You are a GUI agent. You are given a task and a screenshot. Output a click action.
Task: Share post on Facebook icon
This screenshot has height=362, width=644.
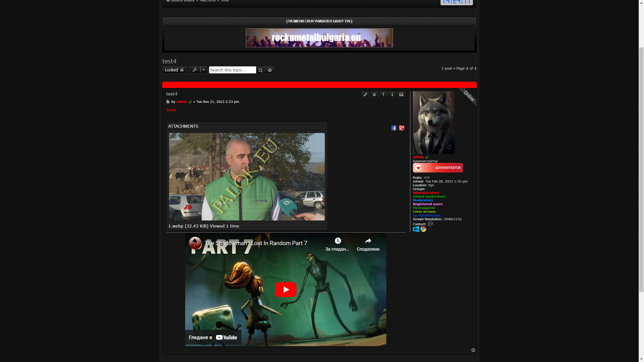pos(394,128)
